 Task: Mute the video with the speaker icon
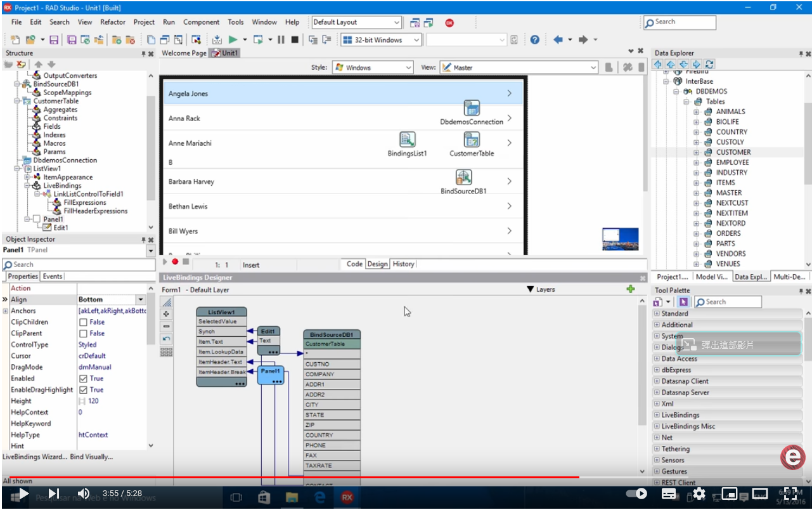[84, 494]
